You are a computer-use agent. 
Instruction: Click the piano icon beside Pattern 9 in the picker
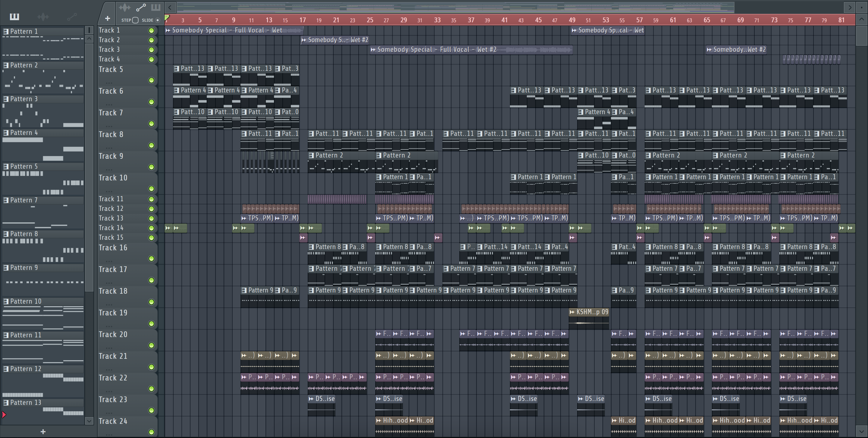[6, 268]
